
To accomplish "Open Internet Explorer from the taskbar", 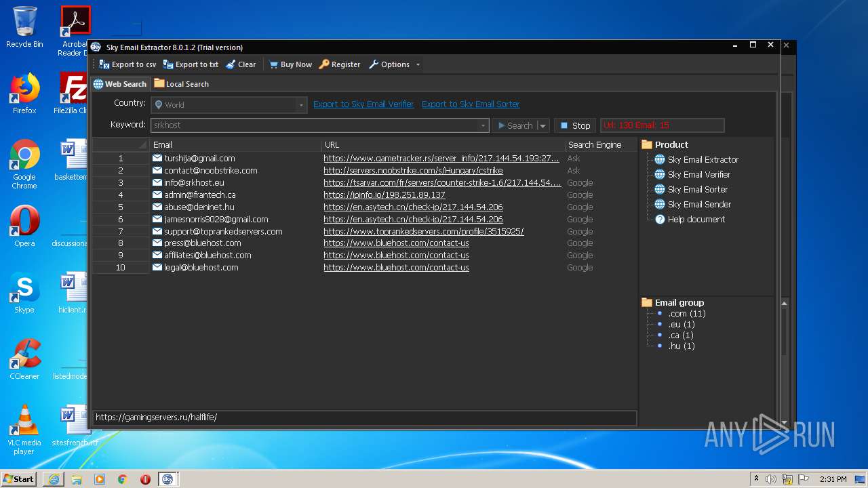I will click(x=54, y=479).
